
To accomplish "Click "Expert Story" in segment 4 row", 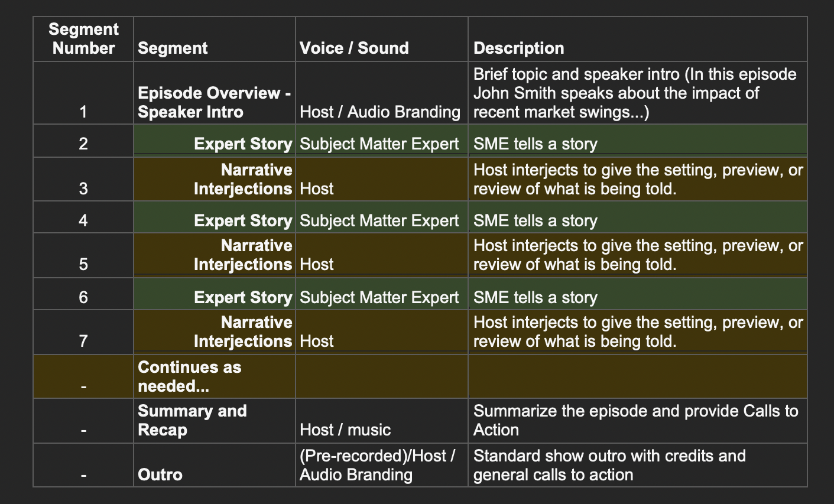I will pyautogui.click(x=215, y=217).
